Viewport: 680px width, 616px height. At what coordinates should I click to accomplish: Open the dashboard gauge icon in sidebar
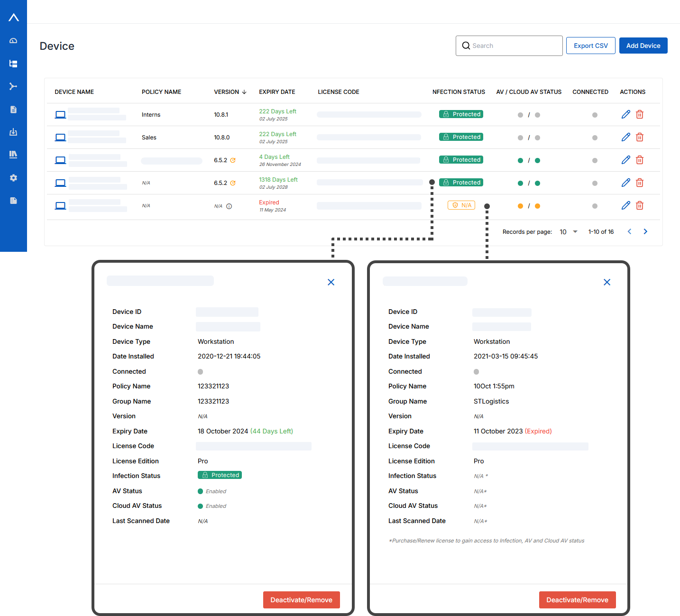(x=13, y=41)
